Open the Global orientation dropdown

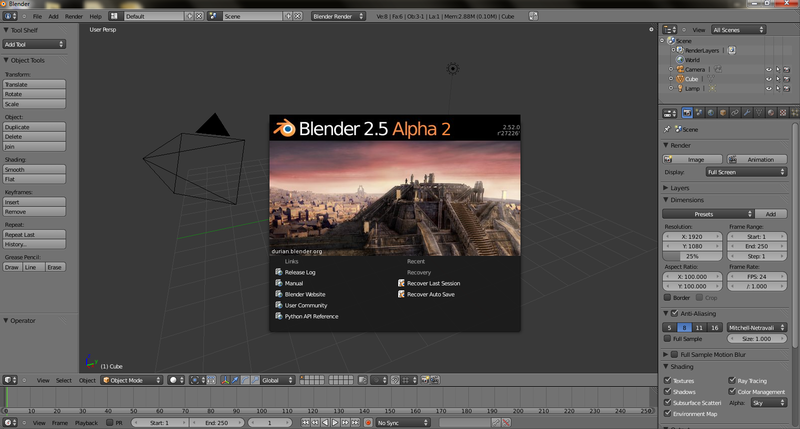pos(277,380)
